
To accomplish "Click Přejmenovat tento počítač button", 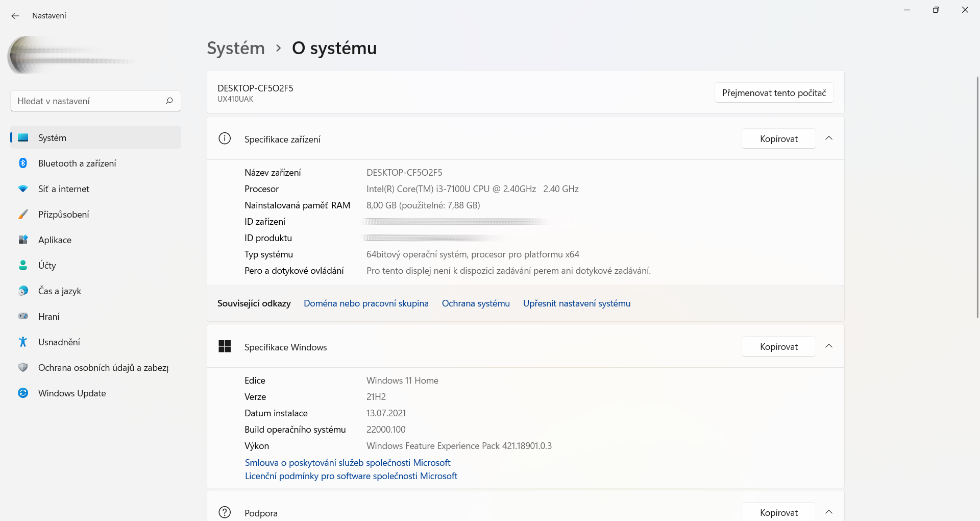I will [774, 92].
